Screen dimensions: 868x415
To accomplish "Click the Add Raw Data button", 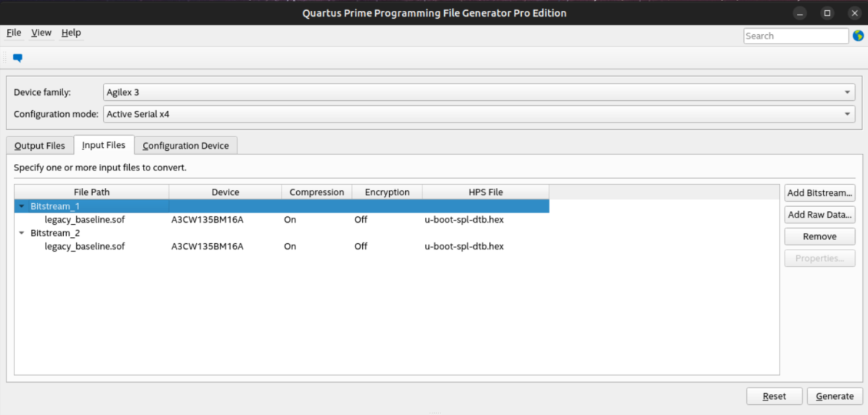I will tap(819, 215).
